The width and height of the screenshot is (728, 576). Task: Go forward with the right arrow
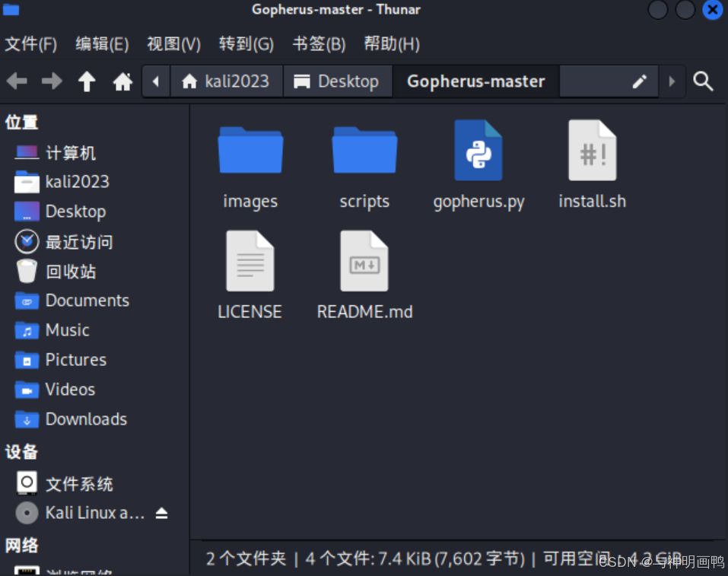(x=52, y=81)
